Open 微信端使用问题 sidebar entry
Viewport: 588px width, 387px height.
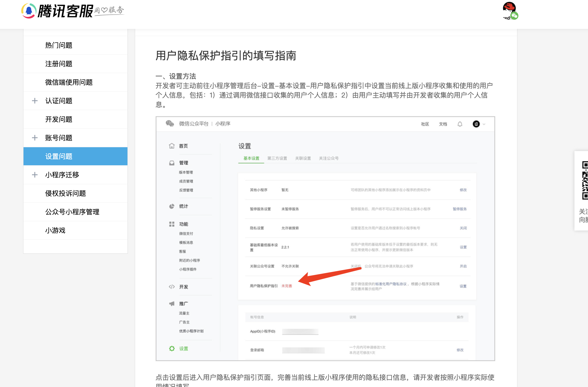point(69,82)
